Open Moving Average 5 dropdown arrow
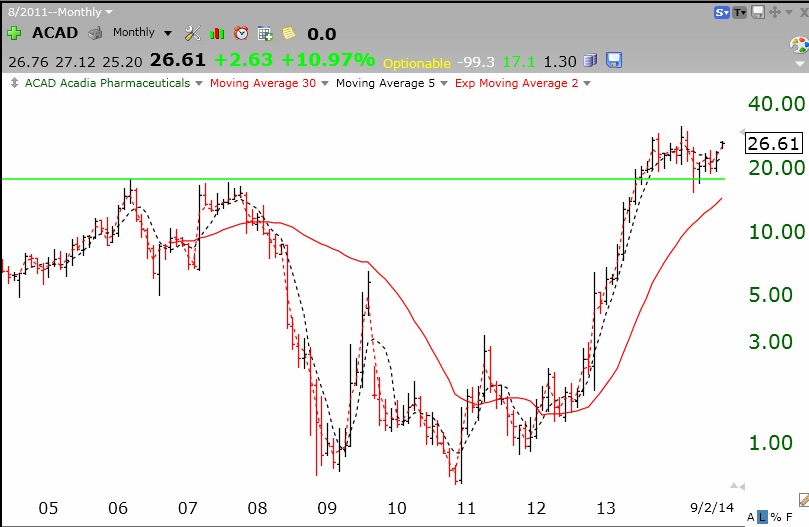Screen dimensions: 809x527 coord(444,83)
